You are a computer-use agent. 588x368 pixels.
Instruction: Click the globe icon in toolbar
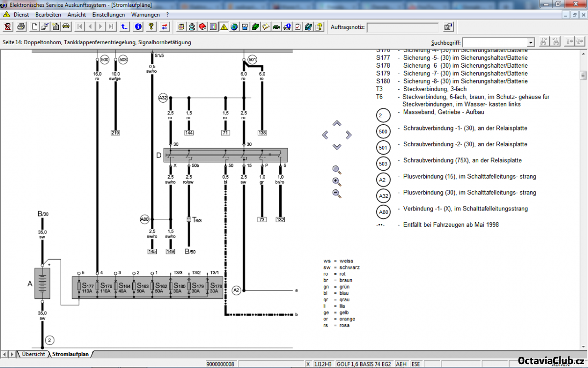pyautogui.click(x=234, y=26)
